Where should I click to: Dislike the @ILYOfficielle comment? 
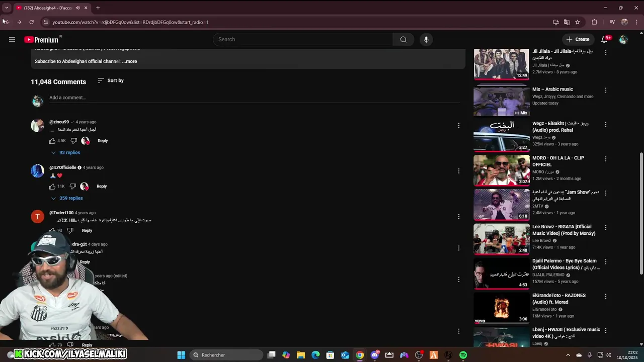click(72, 187)
